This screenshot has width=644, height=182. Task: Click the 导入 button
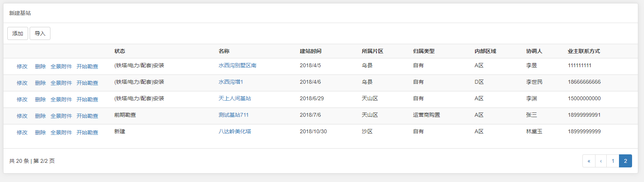pos(40,33)
